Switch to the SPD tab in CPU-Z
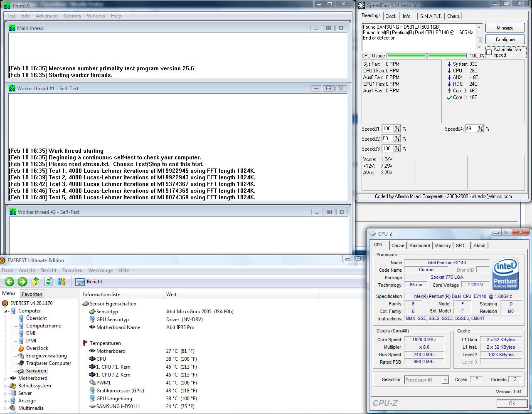The image size is (532, 414). click(460, 245)
